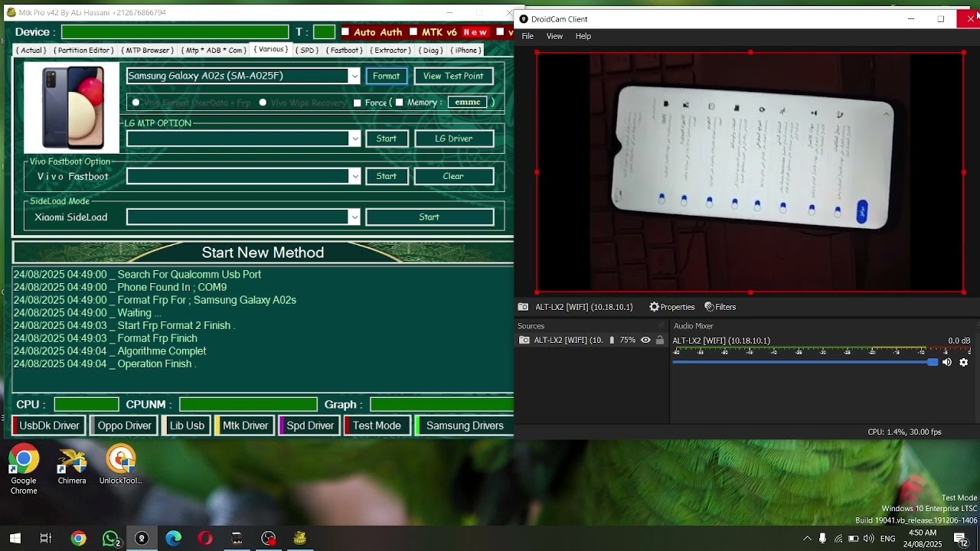Click the T: field
The height and width of the screenshot is (551, 980).
coord(324,32)
